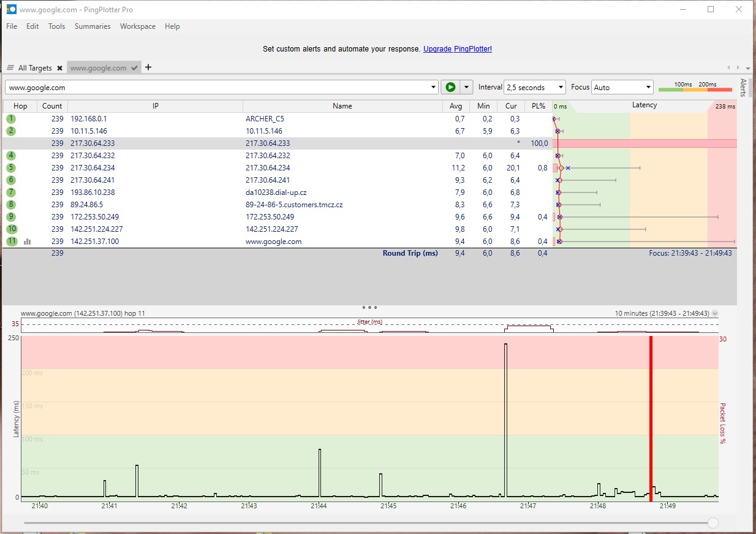This screenshot has height=534, width=756.
Task: Click the Upgrade PingPlotter link
Action: pos(457,49)
